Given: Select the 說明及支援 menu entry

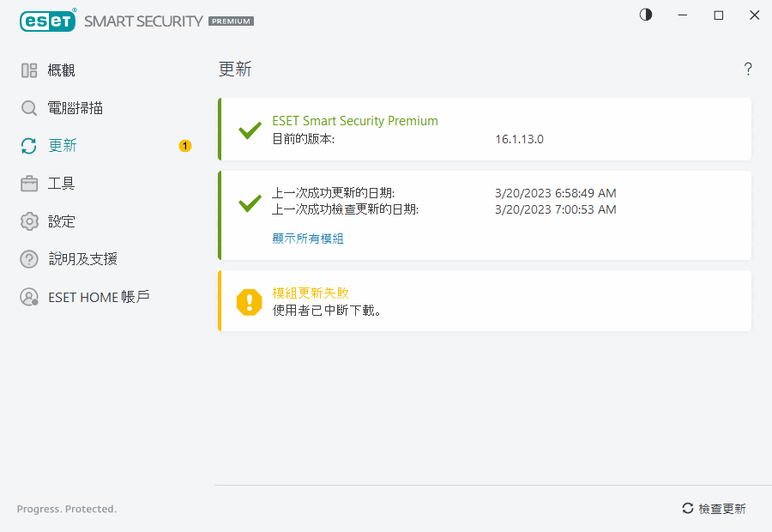Looking at the screenshot, I should click(x=82, y=259).
